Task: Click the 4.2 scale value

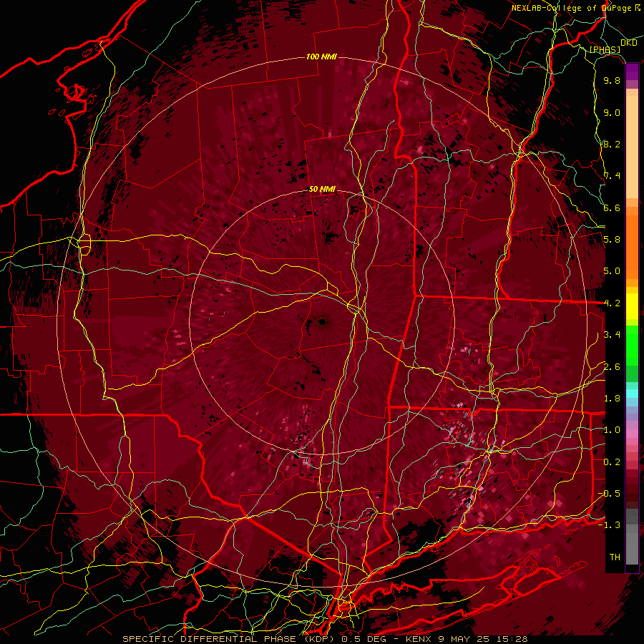Action: point(612,303)
